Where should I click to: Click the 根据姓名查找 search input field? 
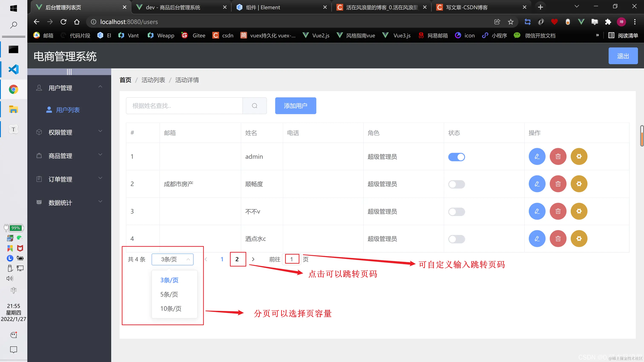coord(184,106)
